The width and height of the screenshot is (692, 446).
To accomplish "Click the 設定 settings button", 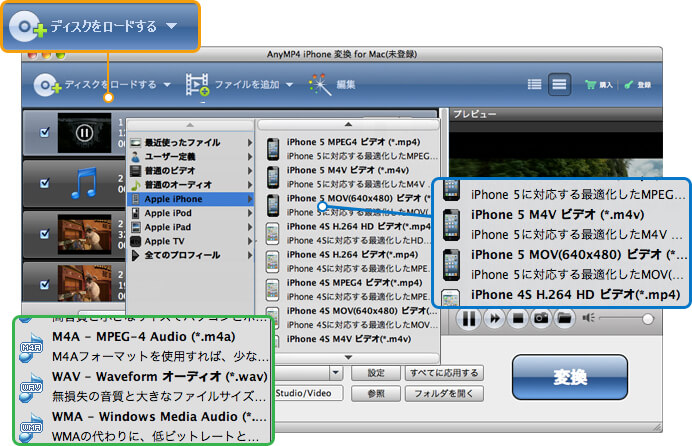I will 376,373.
